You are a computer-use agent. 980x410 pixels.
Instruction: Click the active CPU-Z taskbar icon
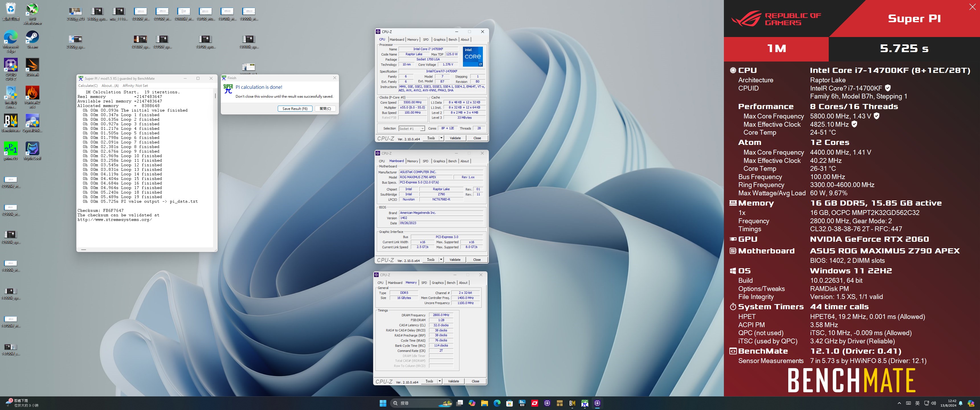(x=597, y=403)
